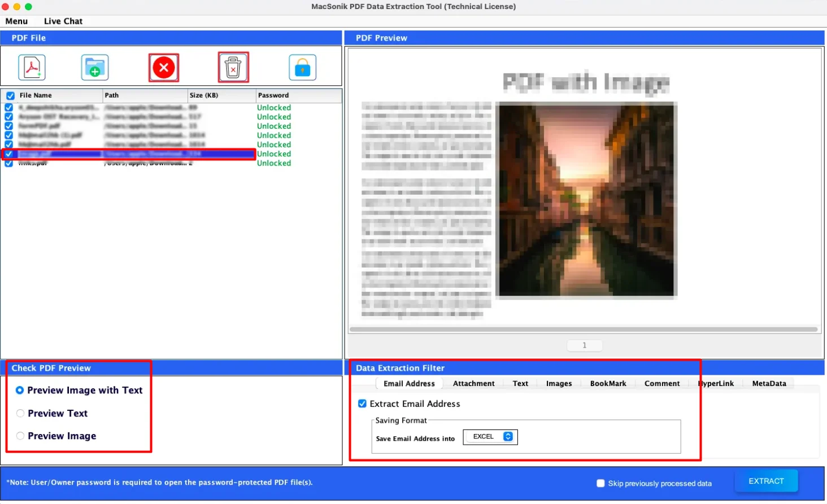Click the trash can remove-all icon

click(233, 68)
